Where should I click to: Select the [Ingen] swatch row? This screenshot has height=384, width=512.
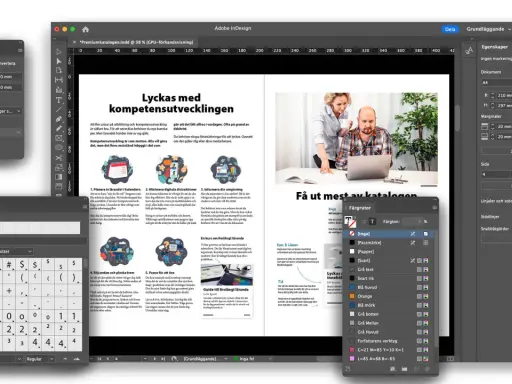click(389, 234)
